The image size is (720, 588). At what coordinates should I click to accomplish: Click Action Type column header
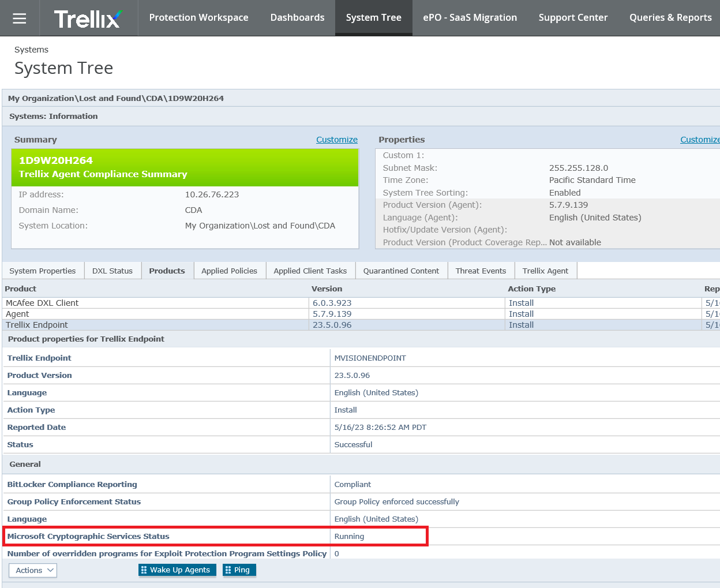[x=531, y=289]
